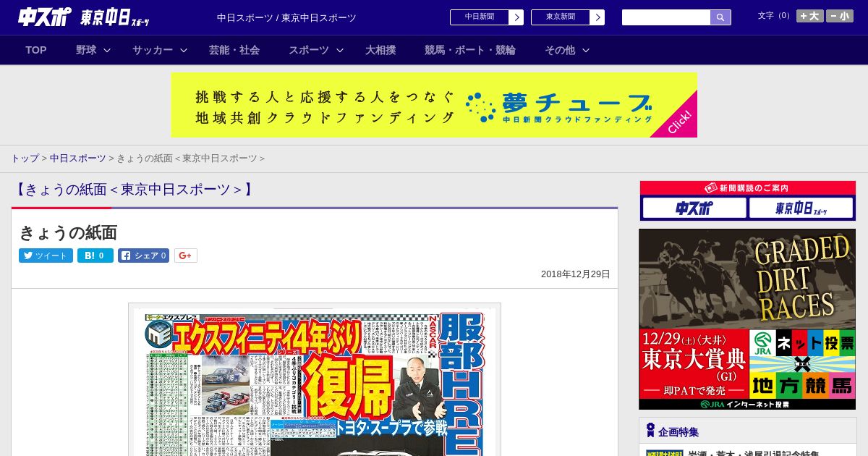Share via the Twitter ツイート button
Viewport: 868px width, 456px height.
pos(46,256)
